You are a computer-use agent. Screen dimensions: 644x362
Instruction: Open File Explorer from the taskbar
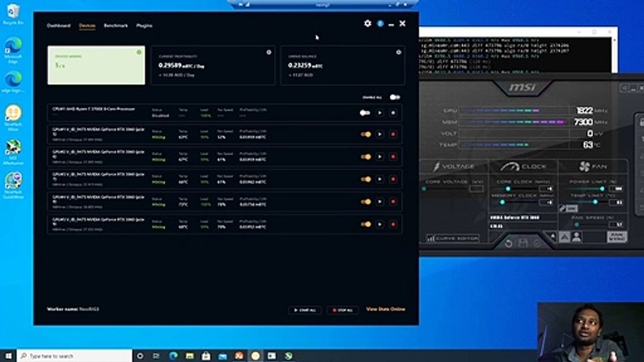[190, 356]
